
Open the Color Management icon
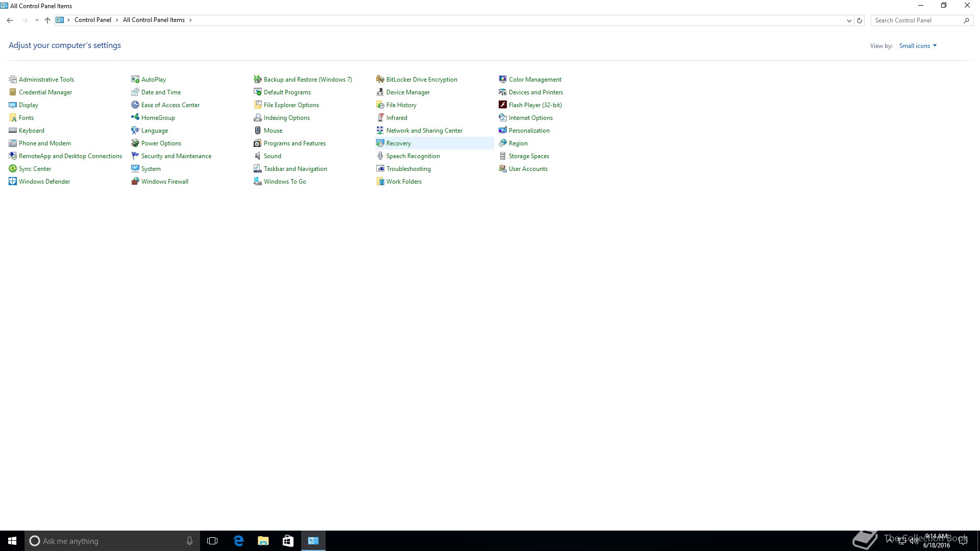pos(503,80)
